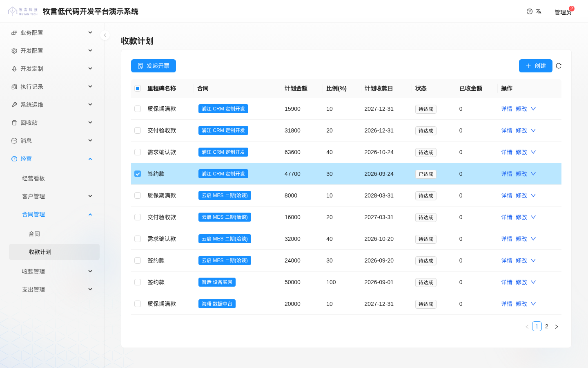Go to the previous page arrow
Image resolution: width=588 pixels, height=368 pixels.
527,327
